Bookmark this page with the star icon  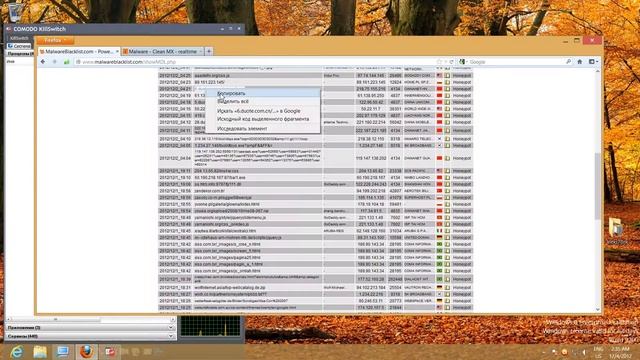pos(439,62)
